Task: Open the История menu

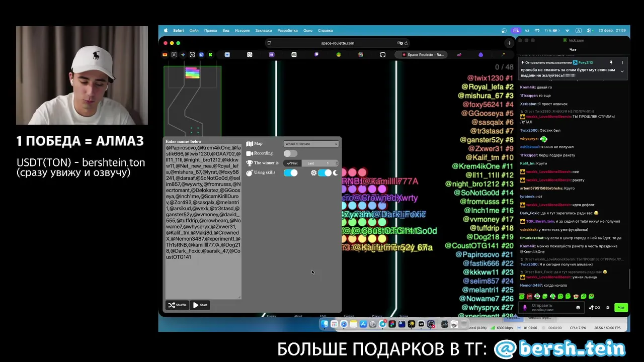Action: 242,30
